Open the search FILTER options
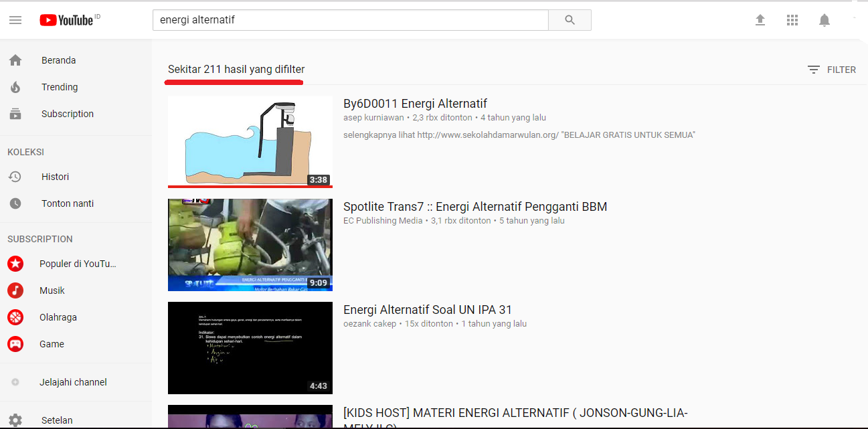Screen dimensions: 868x429 (x=832, y=70)
